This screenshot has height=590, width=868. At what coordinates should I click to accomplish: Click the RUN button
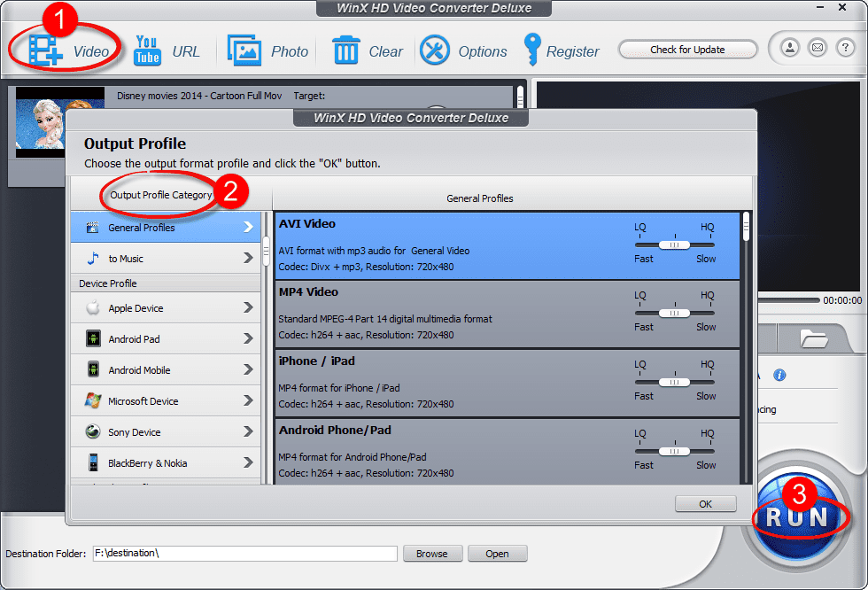click(796, 518)
